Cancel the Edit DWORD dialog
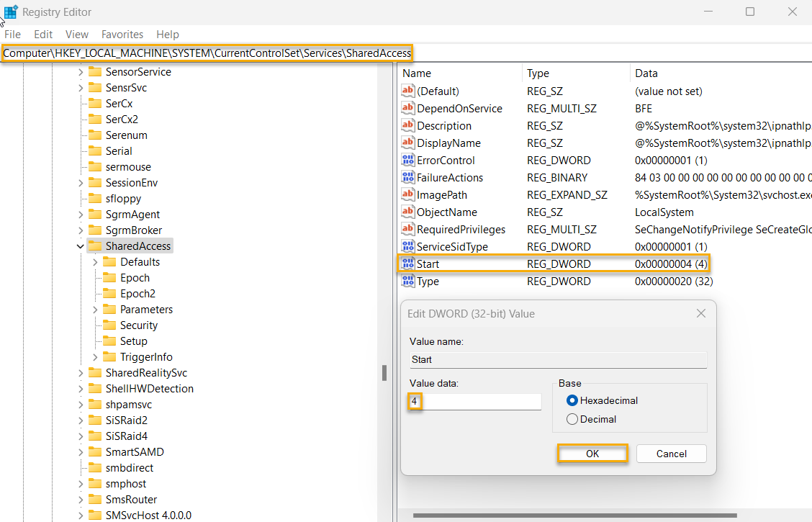Screen dimensions: 812x522 click(671, 454)
